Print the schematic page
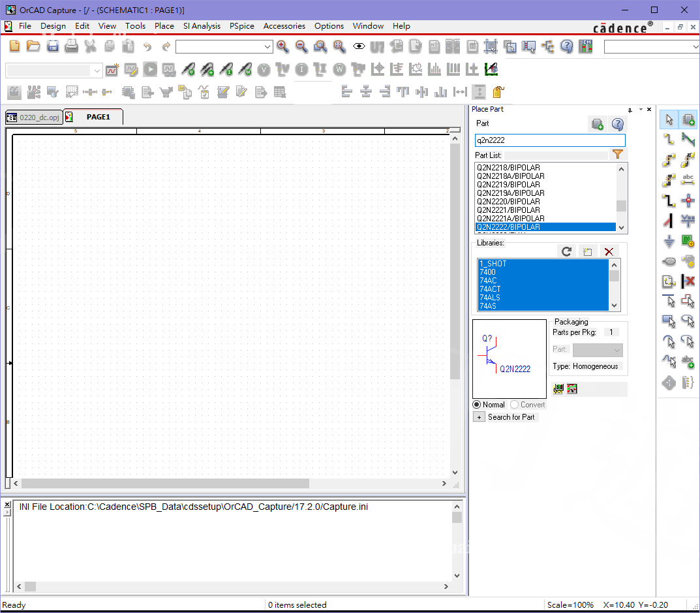 [x=71, y=46]
